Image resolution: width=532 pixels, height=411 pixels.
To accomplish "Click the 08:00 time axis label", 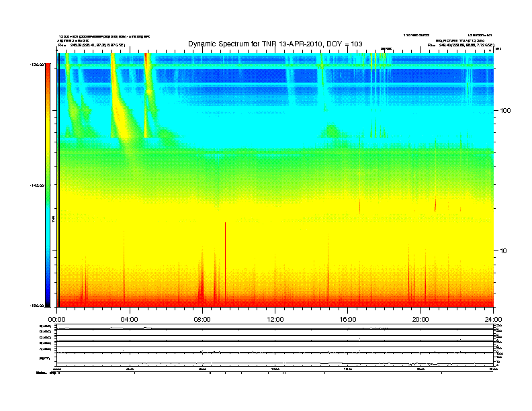I will (x=202, y=320).
